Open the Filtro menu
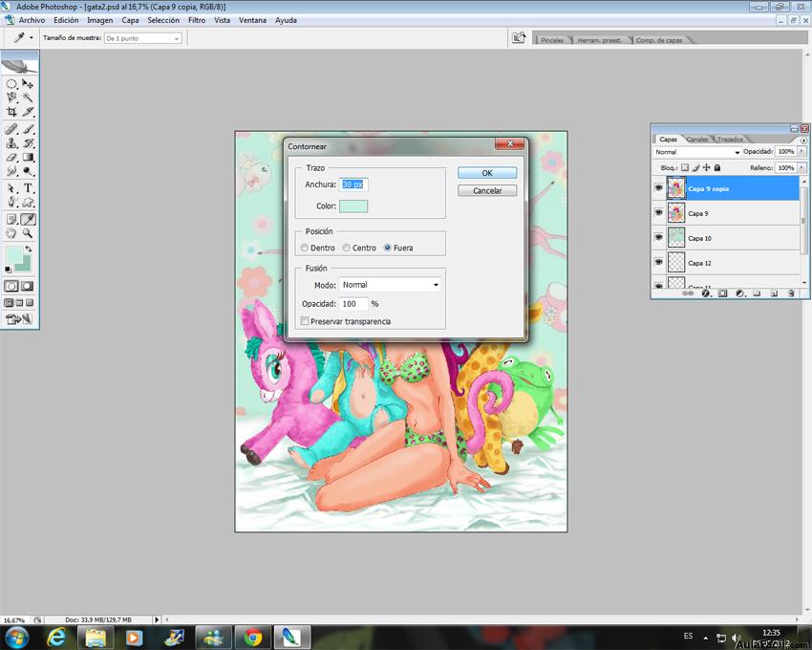 point(197,20)
